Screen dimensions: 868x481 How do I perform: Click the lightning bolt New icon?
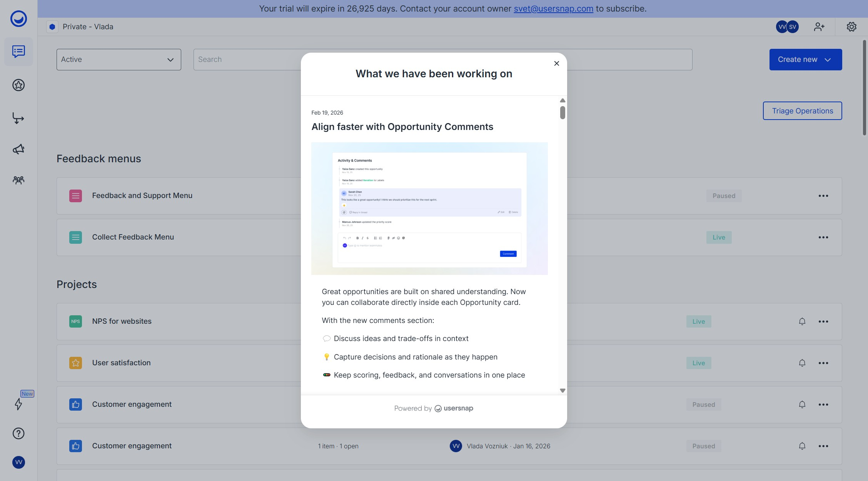pos(18,404)
